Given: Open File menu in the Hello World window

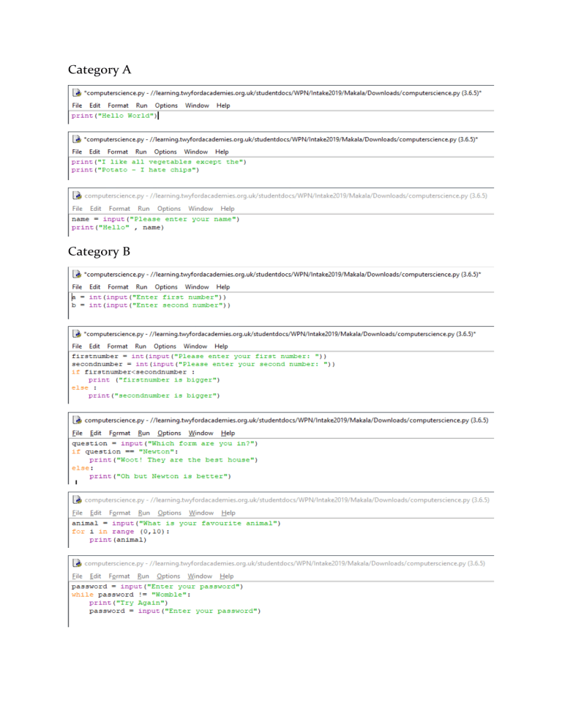Looking at the screenshot, I should [x=77, y=105].
